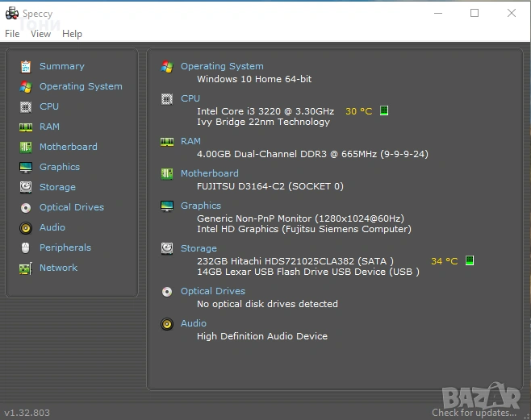Click the CPU chip icon in sidebar

(26, 106)
